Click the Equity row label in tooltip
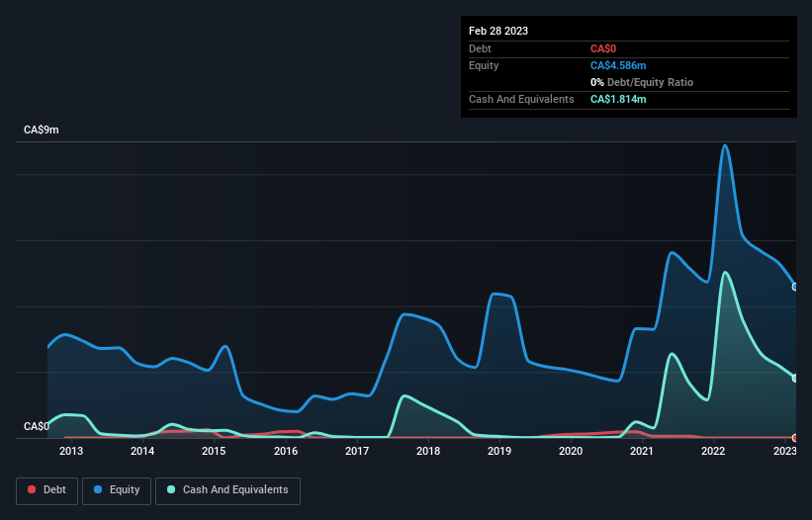Image resolution: width=812 pixels, height=520 pixels. pos(484,65)
